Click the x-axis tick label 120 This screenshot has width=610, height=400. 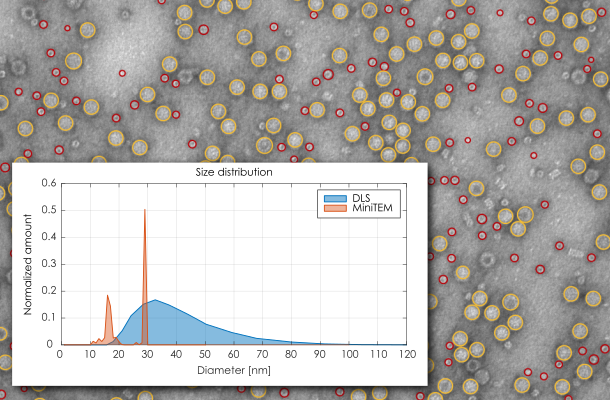(405, 354)
